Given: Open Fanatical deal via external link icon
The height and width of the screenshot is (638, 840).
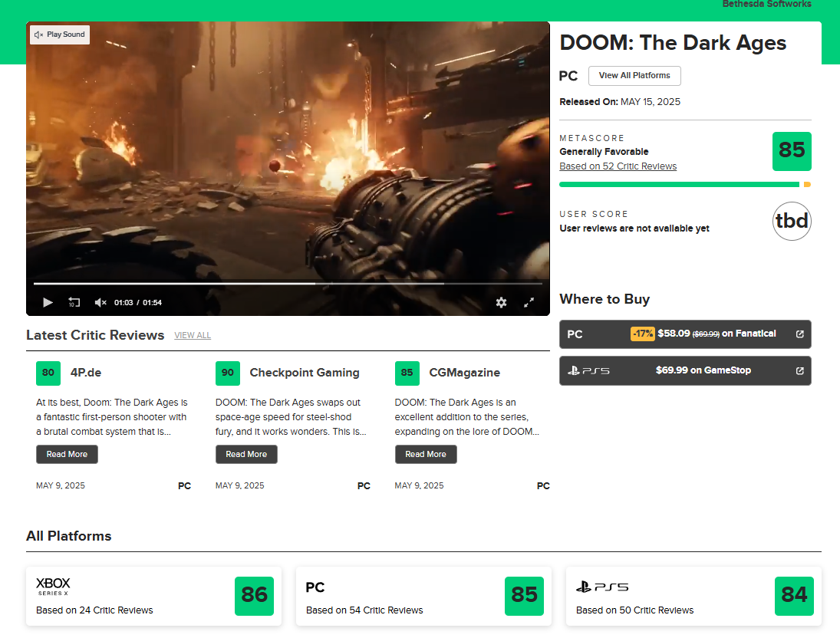Looking at the screenshot, I should pos(799,334).
